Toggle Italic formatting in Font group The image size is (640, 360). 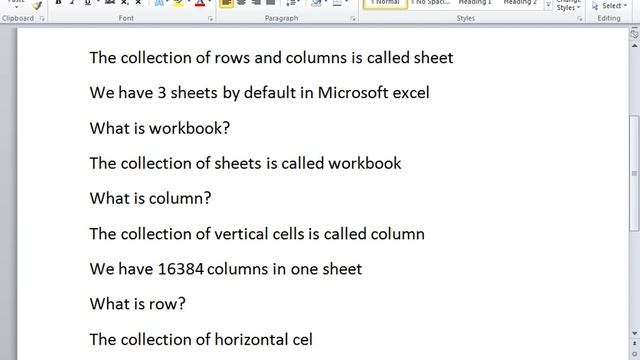pos(72,3)
